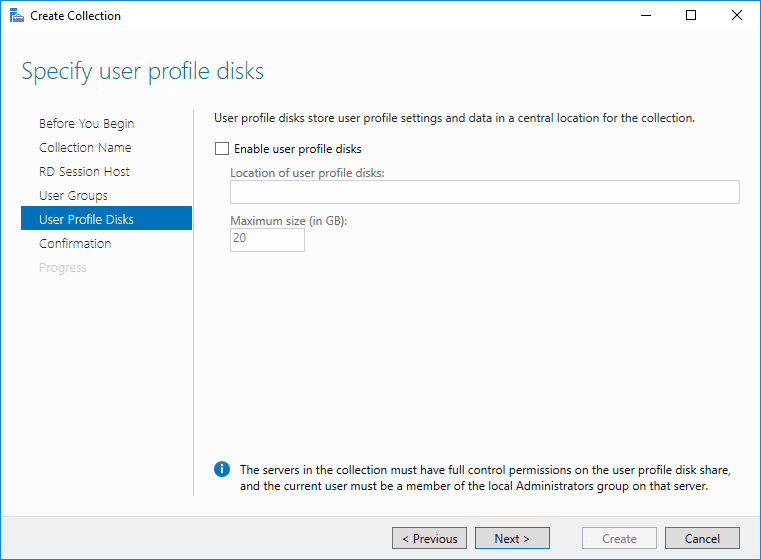The width and height of the screenshot is (761, 560).
Task: Jump to the Confirmation step
Action: click(75, 244)
